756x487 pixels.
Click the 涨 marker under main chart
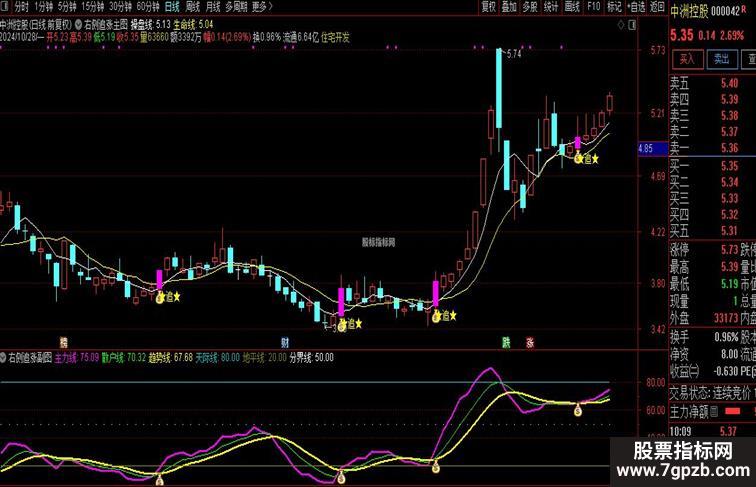[x=530, y=343]
